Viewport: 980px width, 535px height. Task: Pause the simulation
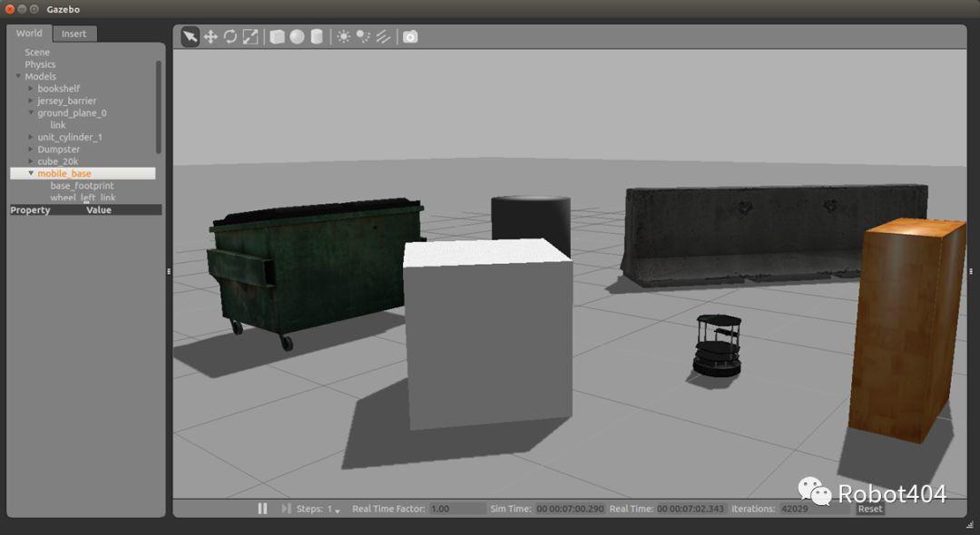[262, 509]
